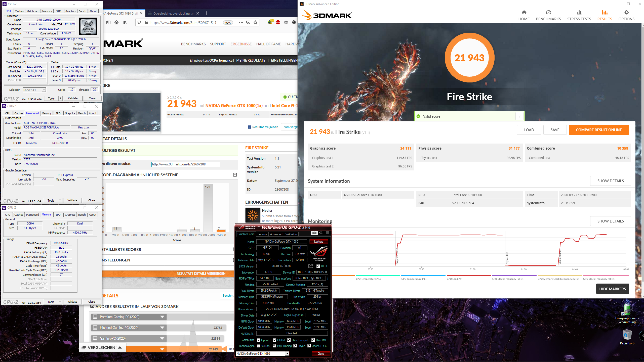Open the GPU-Z hamburger menu
The width and height of the screenshot is (644, 362).
[x=327, y=233]
